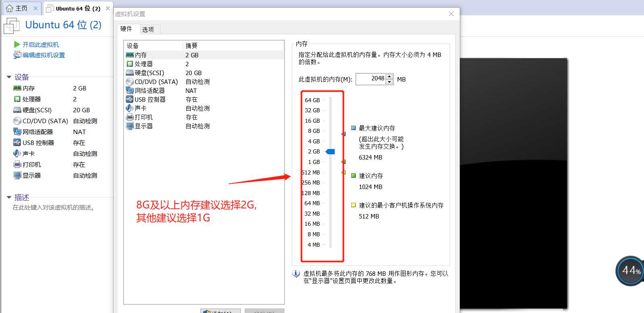Click the home icon on 主页 tab
644x313 pixels.
coord(10,8)
